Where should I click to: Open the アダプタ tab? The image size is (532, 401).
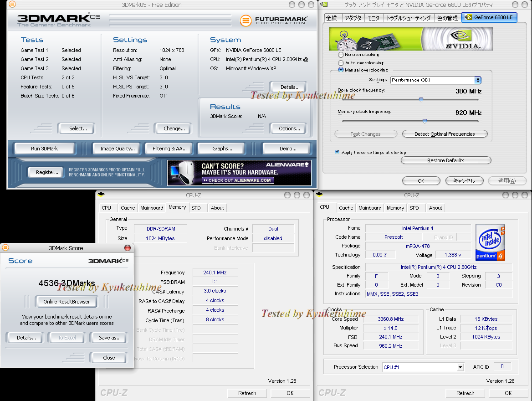tap(353, 18)
